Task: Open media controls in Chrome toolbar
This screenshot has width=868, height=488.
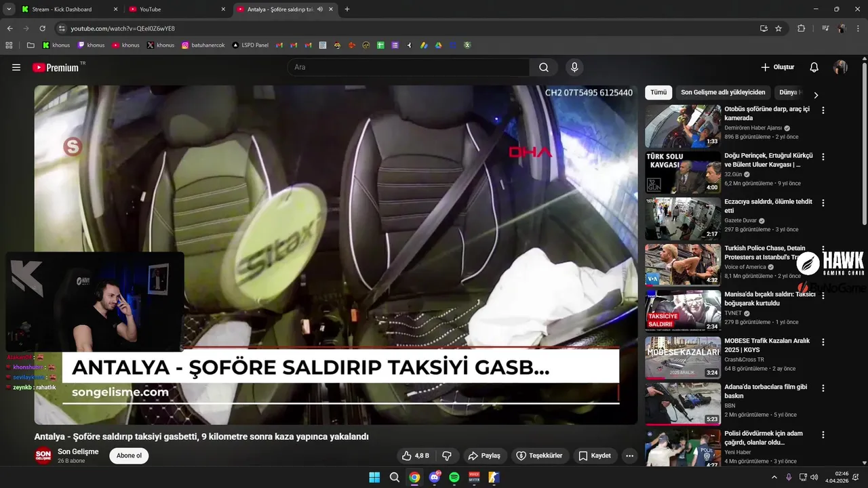Action: pyautogui.click(x=825, y=28)
